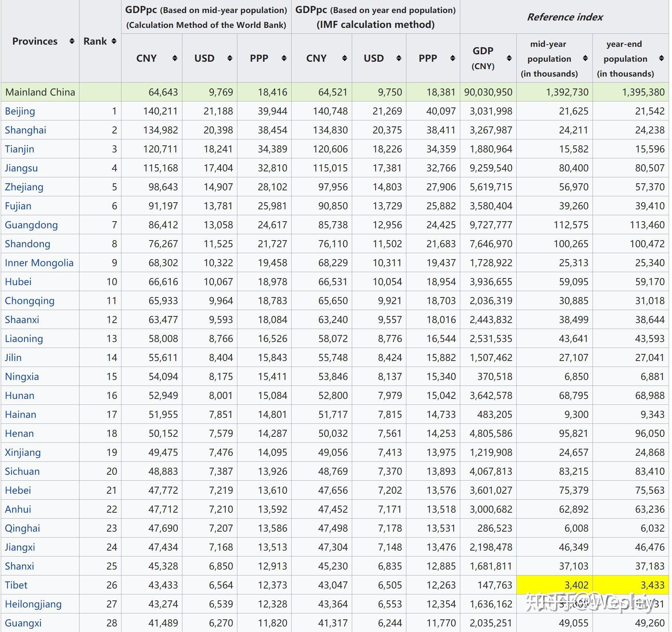672x632 pixels.
Task: Select Qinghai's GDP value 286,523
Action: pos(495,528)
